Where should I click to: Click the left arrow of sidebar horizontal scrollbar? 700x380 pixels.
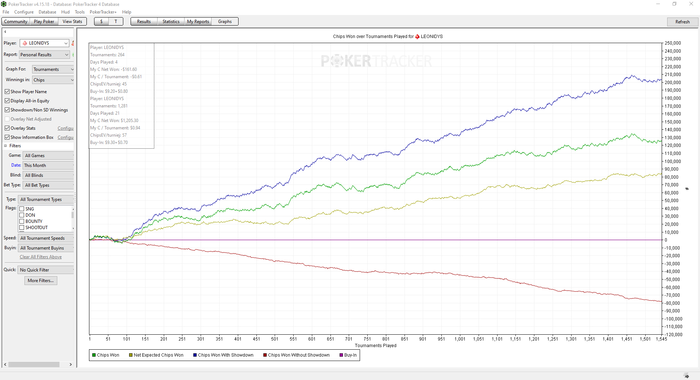coord(5,364)
